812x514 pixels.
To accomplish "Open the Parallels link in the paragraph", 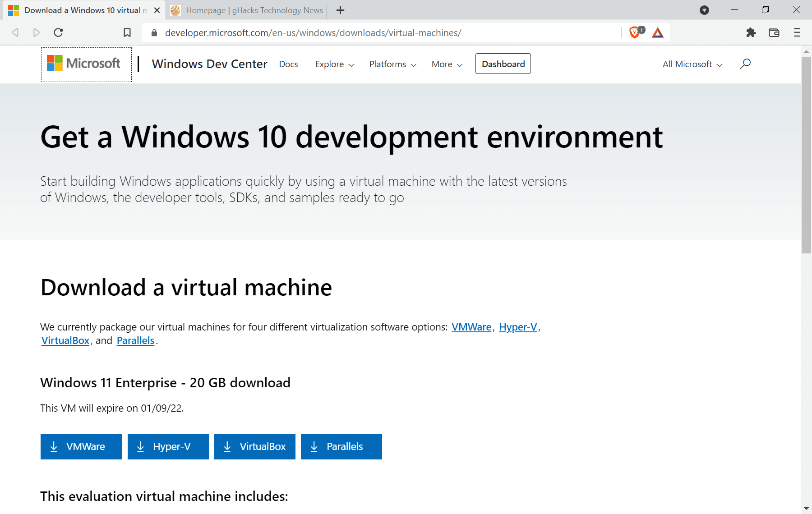I will [135, 340].
